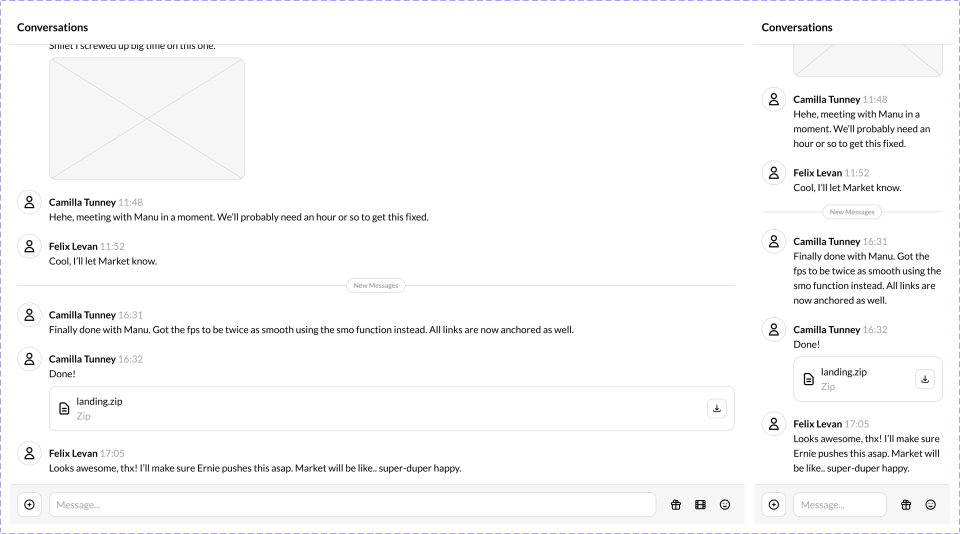Viewport: 960px width, 534px height.
Task: Click the New Messages divider in wide panel
Action: click(376, 285)
